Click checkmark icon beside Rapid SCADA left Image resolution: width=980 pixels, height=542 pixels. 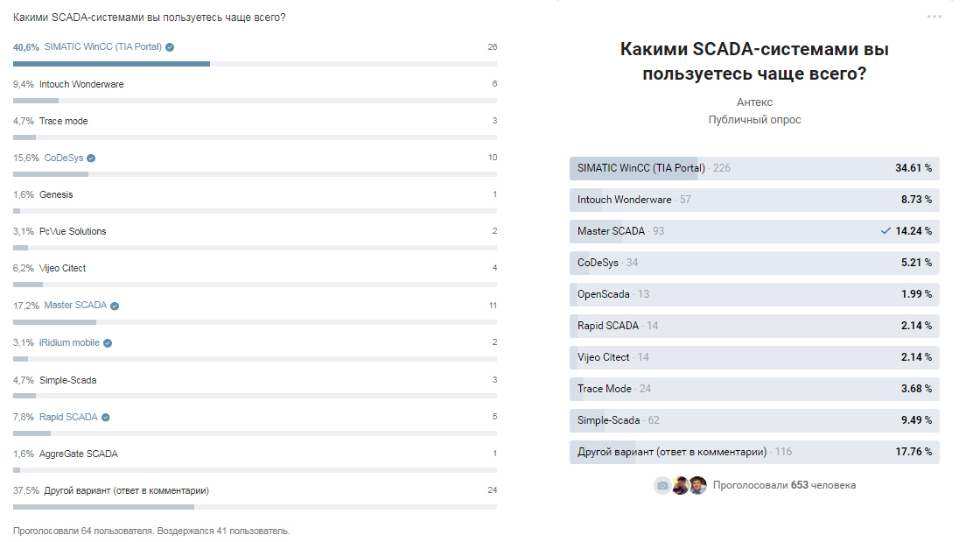106,418
